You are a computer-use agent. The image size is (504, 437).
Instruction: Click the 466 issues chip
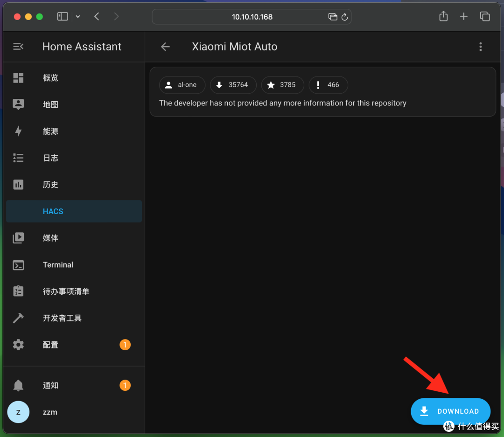coord(328,85)
